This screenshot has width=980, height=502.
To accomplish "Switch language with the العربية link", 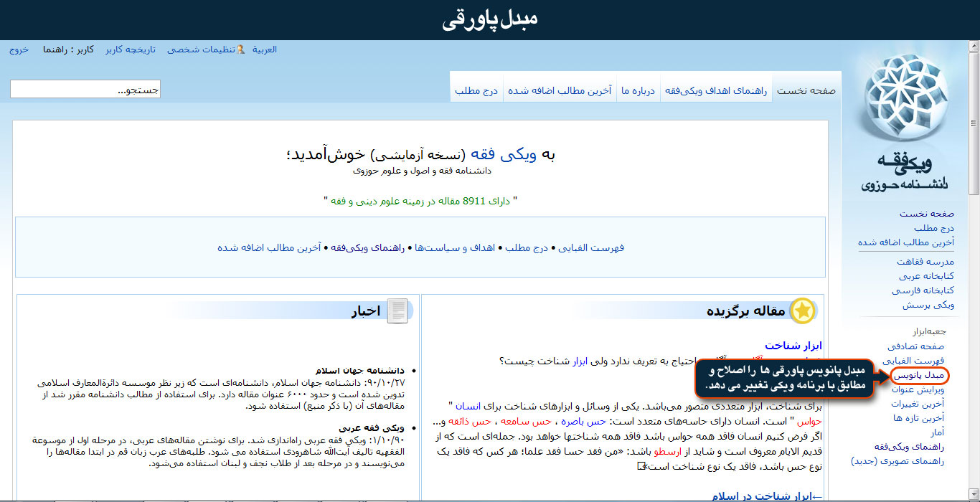I will [x=265, y=49].
